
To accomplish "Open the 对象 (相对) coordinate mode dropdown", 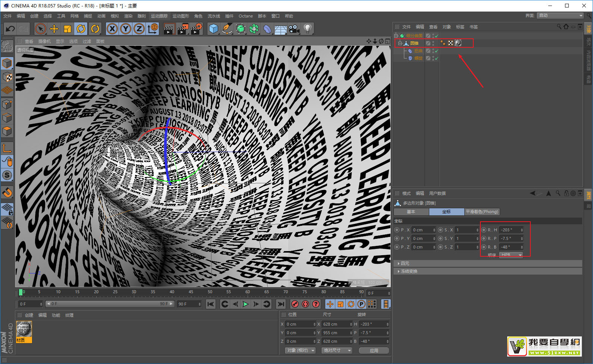I will [x=301, y=351].
